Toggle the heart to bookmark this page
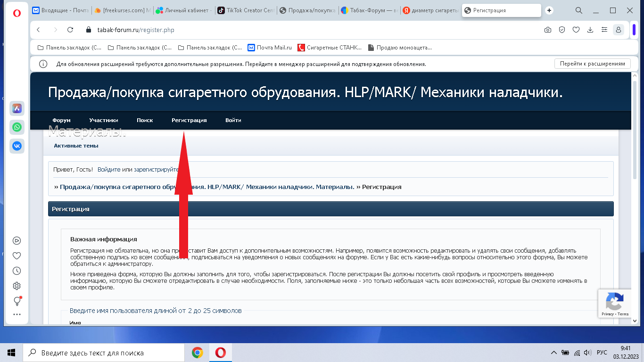Screen dimensions: 644x362 (x=576, y=29)
